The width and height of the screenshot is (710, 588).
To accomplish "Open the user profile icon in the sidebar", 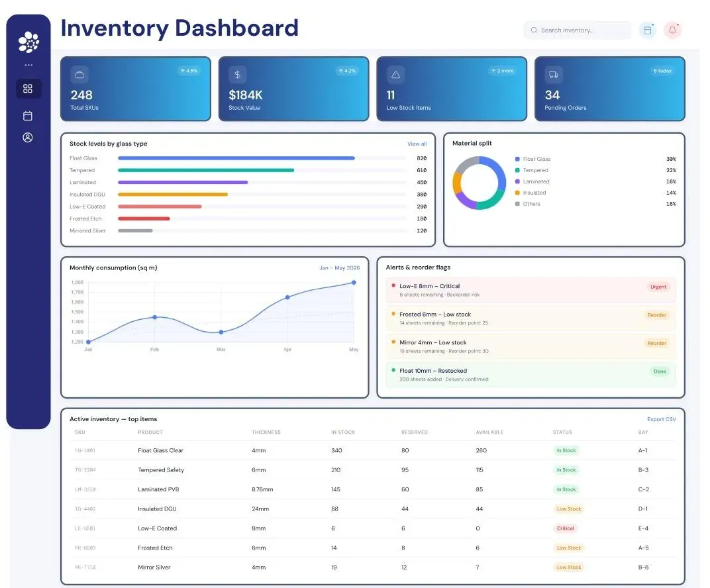I will tap(28, 138).
